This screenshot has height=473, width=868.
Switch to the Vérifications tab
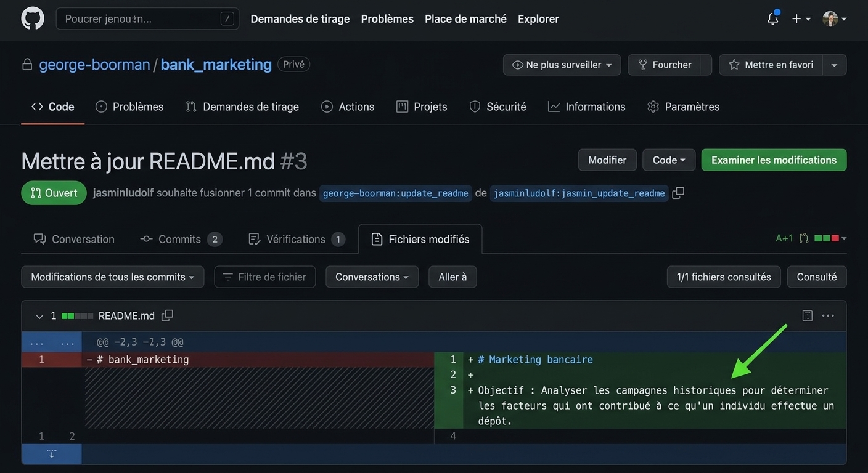297,239
